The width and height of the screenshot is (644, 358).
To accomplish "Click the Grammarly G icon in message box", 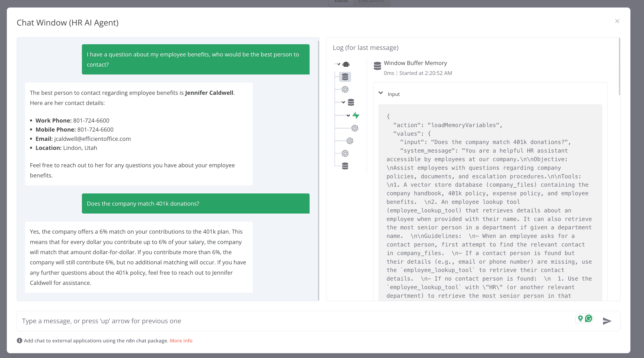I will click(588, 318).
